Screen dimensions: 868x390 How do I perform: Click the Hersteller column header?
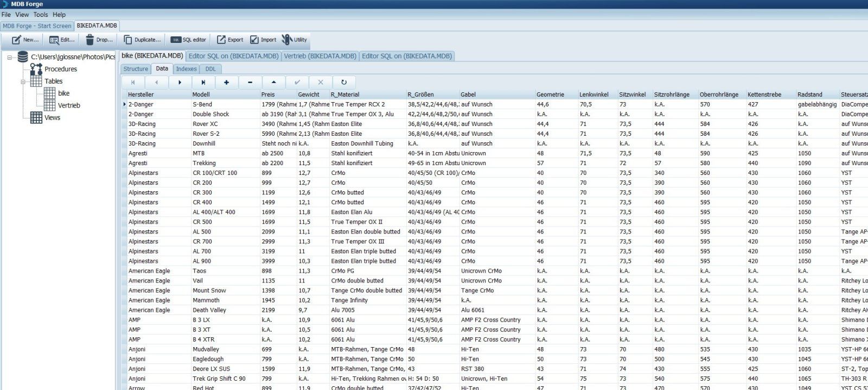click(158, 95)
